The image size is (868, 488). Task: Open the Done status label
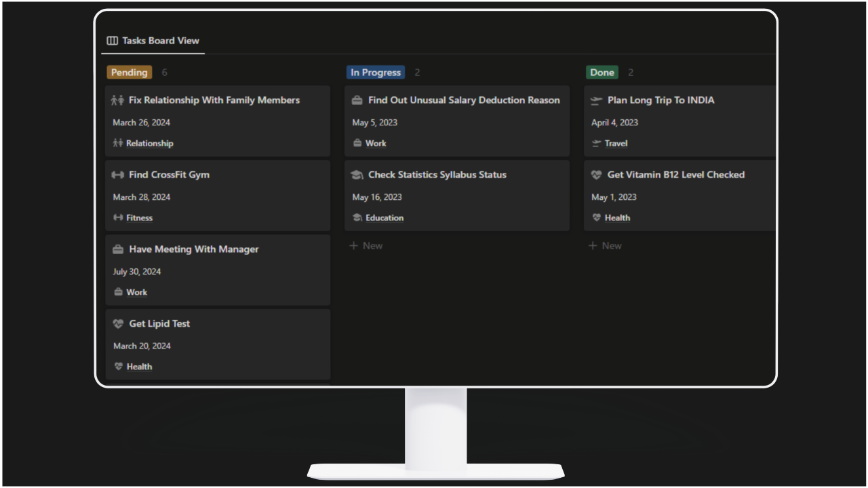click(x=601, y=72)
